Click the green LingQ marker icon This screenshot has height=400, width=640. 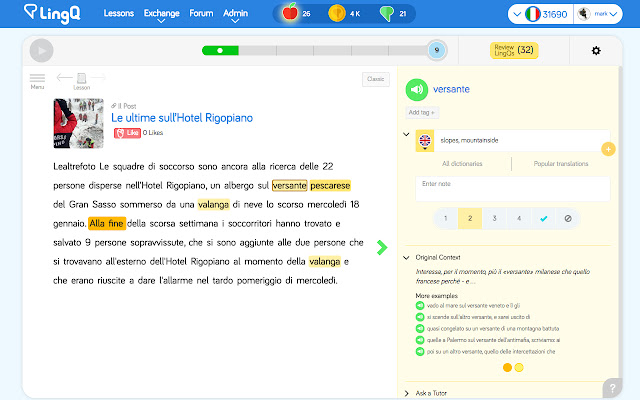click(x=387, y=14)
